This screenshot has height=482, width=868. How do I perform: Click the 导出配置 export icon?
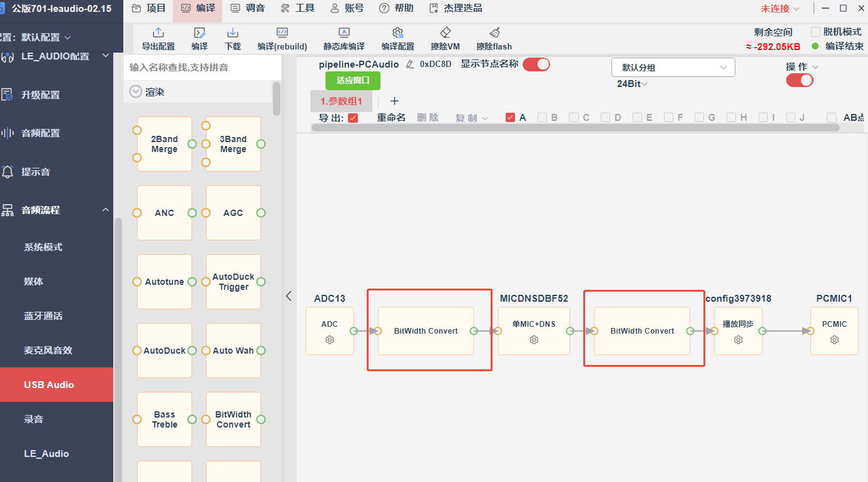158,33
